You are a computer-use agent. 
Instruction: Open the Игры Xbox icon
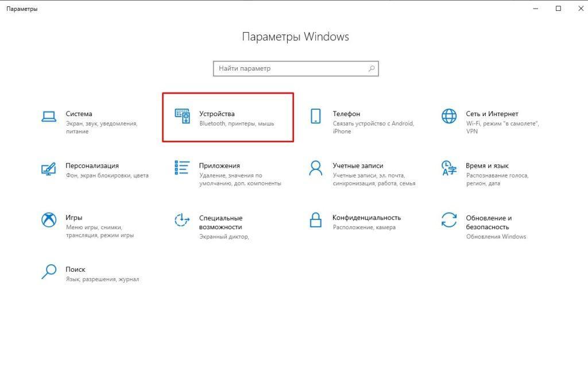click(x=49, y=220)
